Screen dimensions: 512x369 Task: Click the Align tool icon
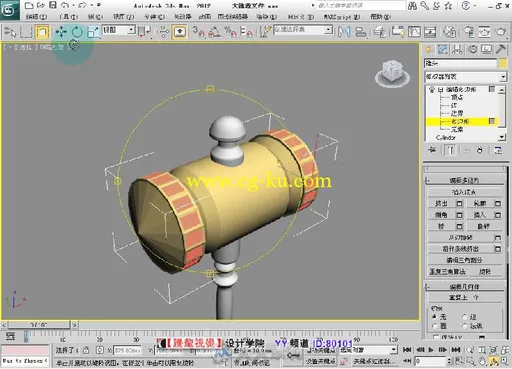click(x=361, y=32)
